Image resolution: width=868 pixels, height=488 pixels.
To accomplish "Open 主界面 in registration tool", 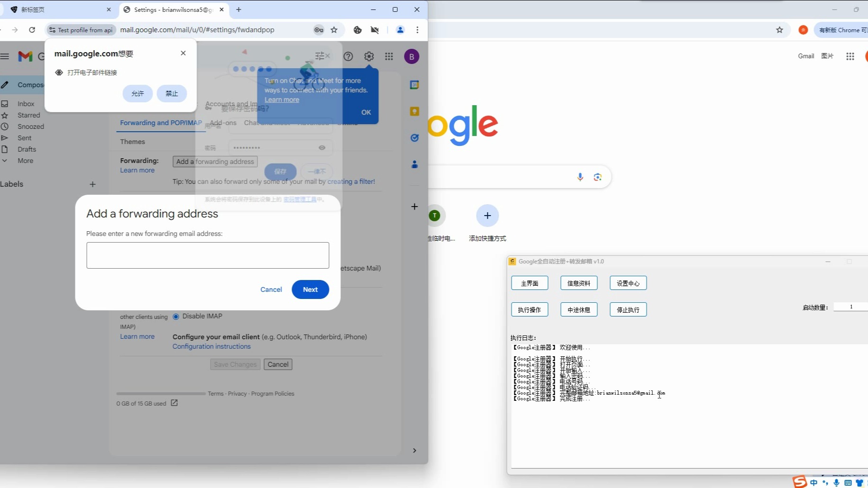I will [530, 283].
